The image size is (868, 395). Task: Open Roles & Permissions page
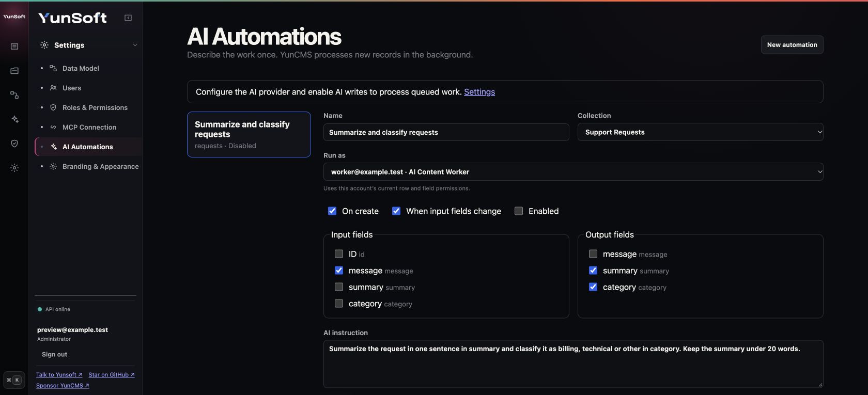(x=95, y=107)
